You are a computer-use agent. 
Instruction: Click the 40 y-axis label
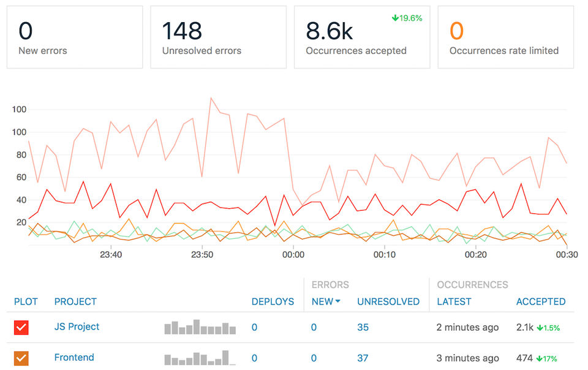21,200
